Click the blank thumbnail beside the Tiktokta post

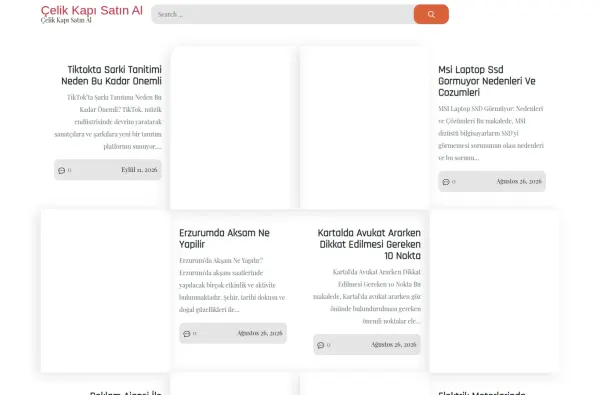tap(233, 128)
